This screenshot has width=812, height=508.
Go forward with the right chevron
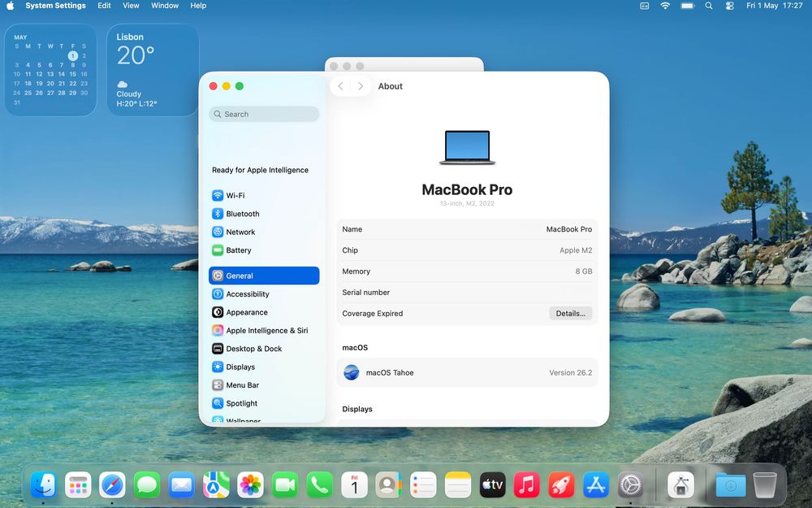(361, 86)
